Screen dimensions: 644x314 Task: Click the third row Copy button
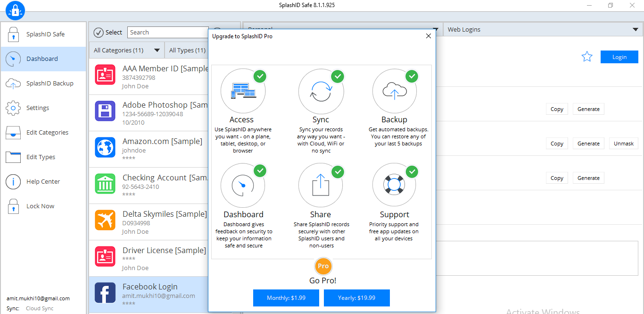pos(557,178)
